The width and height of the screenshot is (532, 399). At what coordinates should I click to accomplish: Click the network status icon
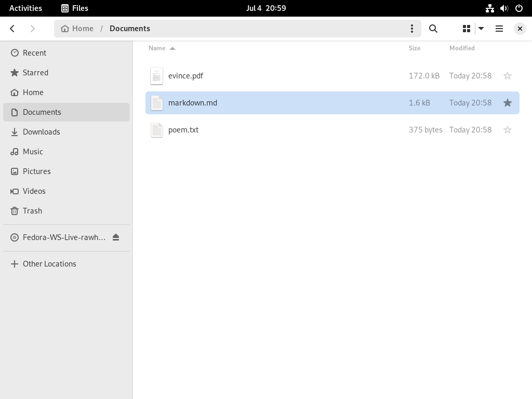(489, 8)
